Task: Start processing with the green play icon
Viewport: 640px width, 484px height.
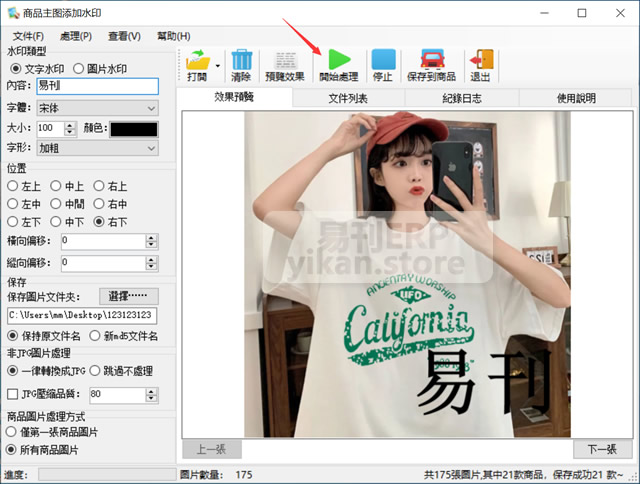Action: point(338,60)
